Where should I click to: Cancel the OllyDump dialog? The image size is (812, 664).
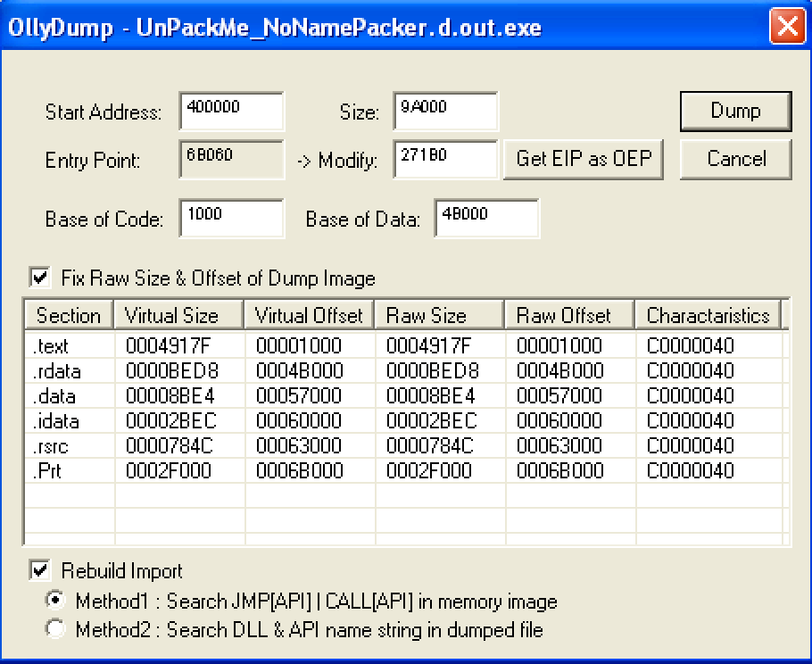pos(736,159)
